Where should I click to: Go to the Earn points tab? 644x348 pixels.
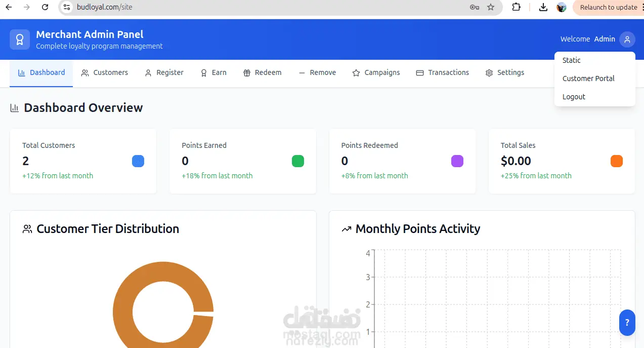213,72
